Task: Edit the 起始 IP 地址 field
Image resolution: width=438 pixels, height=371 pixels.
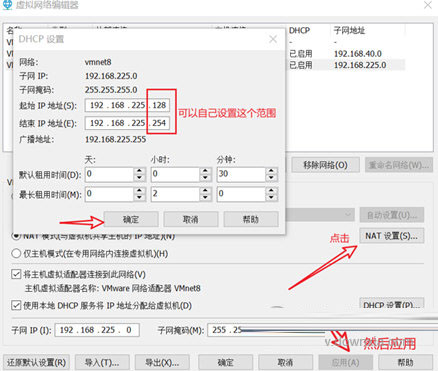Action: pyautogui.click(x=127, y=105)
